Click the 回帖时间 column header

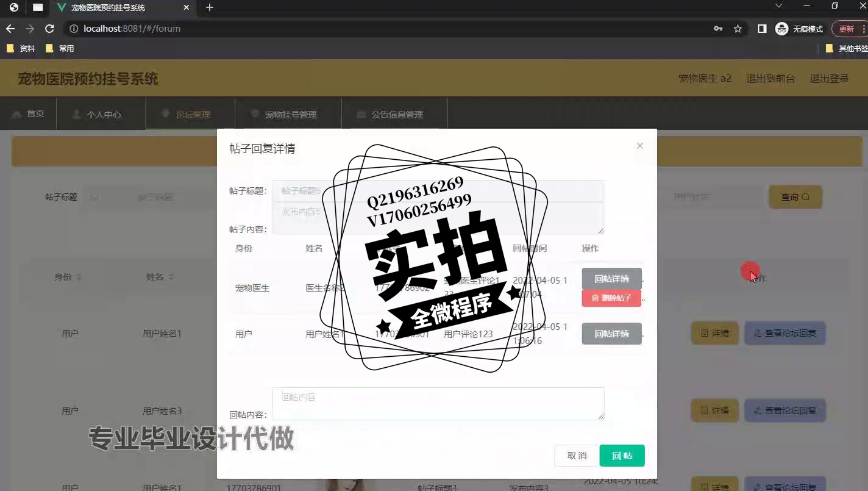pos(530,248)
